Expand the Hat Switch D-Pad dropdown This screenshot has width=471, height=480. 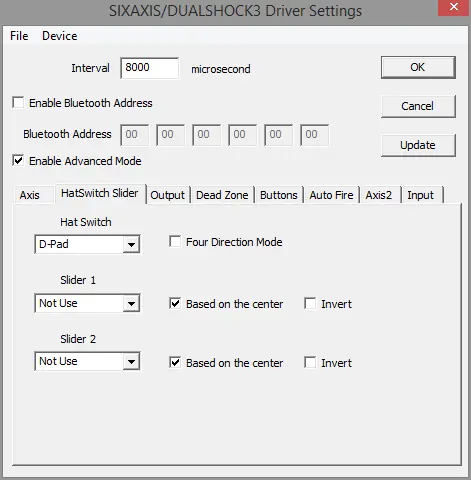pyautogui.click(x=131, y=245)
